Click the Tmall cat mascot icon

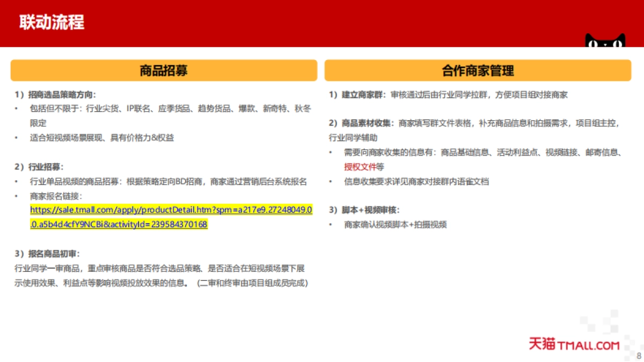605,40
